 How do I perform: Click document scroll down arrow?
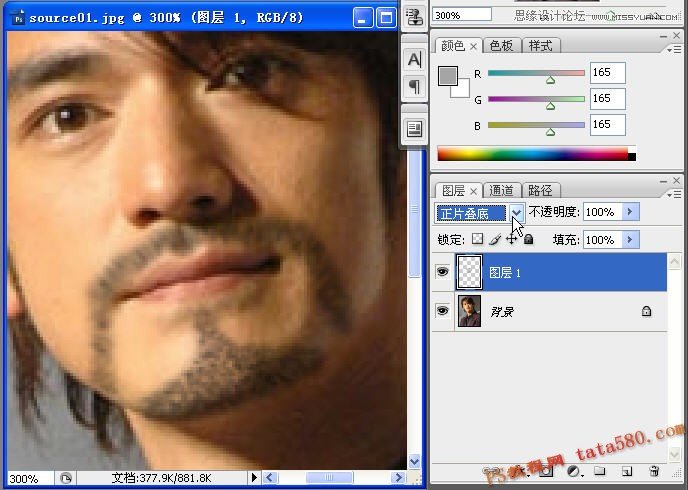[x=414, y=461]
